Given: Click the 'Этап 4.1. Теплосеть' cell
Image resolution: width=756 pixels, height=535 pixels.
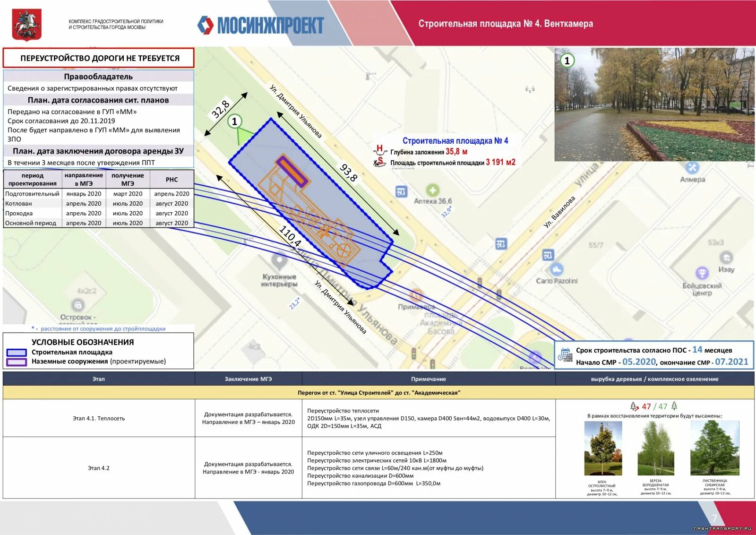Looking at the screenshot, I should coord(99,418).
